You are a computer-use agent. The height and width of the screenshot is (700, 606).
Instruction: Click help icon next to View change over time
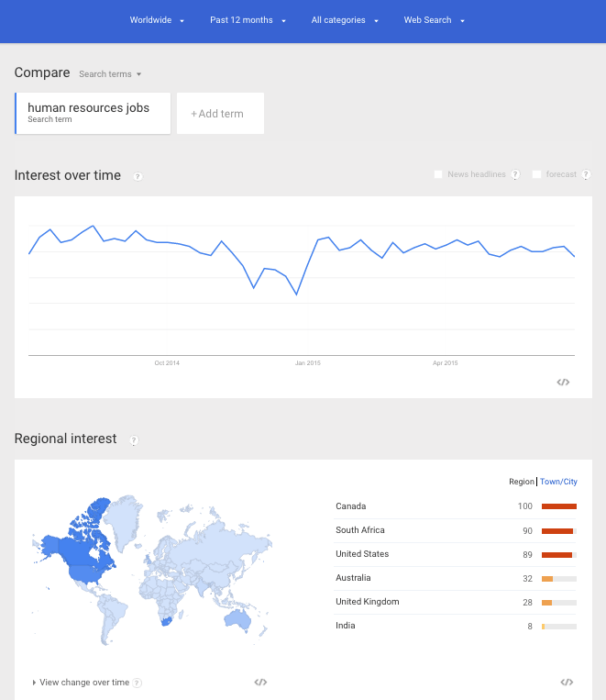[x=138, y=683]
